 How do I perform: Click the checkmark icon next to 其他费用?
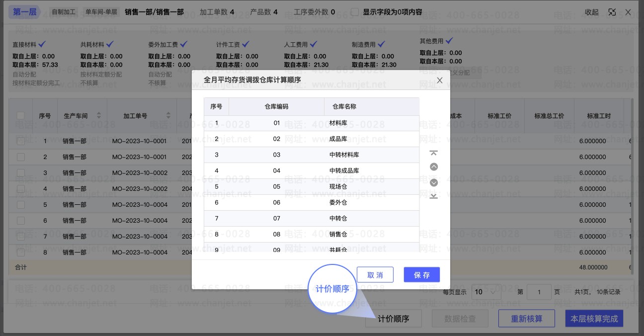coord(449,41)
